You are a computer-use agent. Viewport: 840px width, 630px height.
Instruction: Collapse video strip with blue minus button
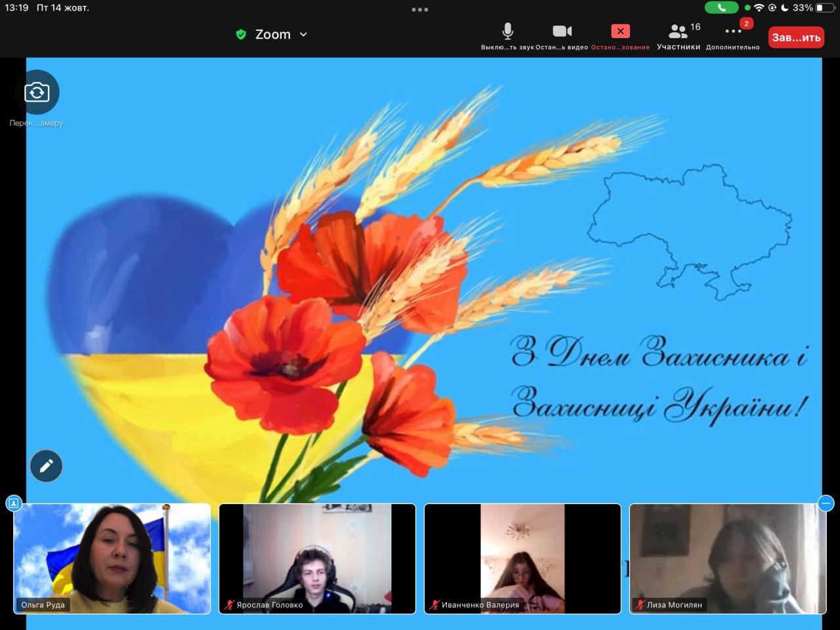826,503
